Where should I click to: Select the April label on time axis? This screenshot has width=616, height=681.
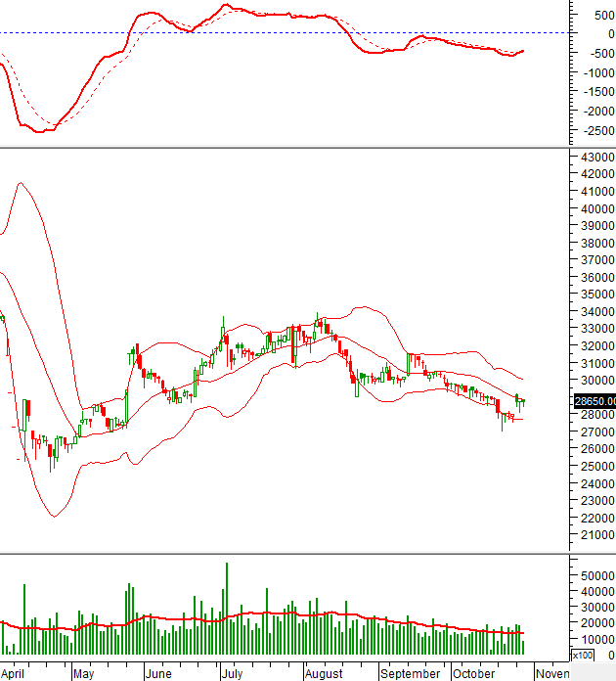[14, 673]
